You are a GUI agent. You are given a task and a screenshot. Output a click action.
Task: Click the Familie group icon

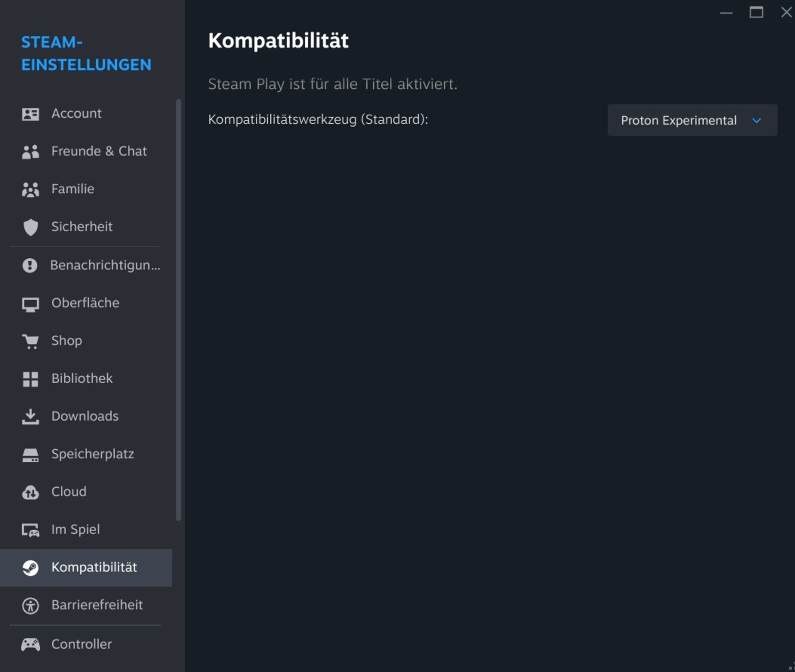click(x=30, y=189)
